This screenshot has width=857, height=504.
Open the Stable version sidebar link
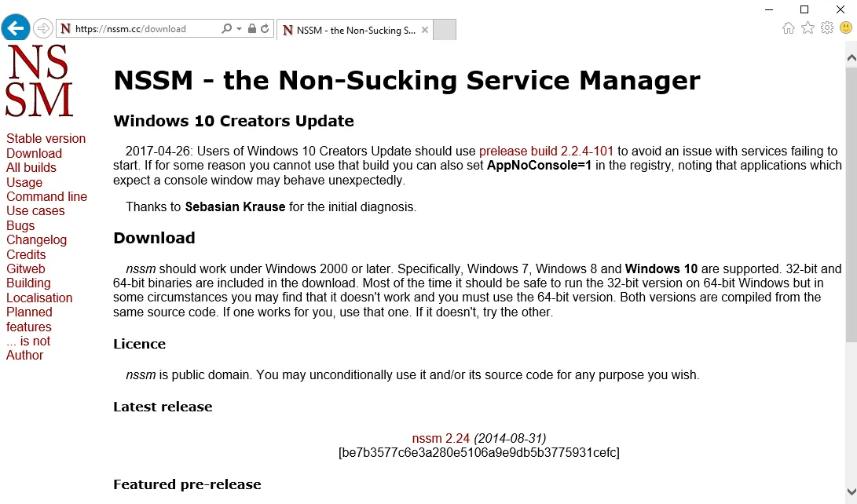click(x=46, y=139)
